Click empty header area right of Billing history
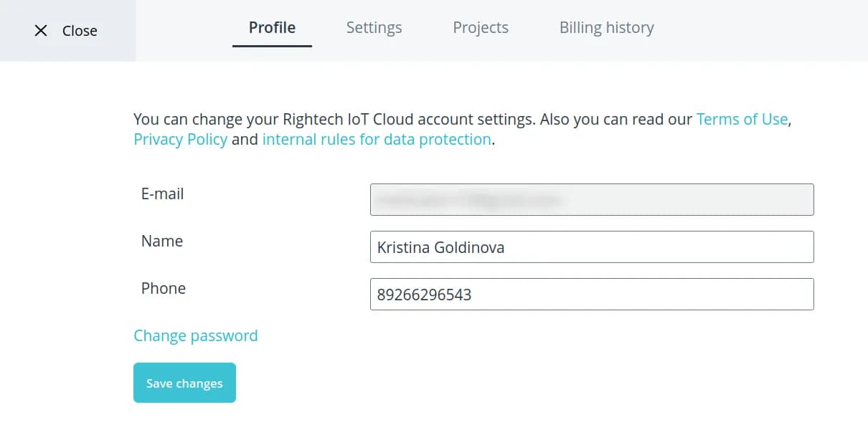This screenshot has width=868, height=430. (760, 30)
